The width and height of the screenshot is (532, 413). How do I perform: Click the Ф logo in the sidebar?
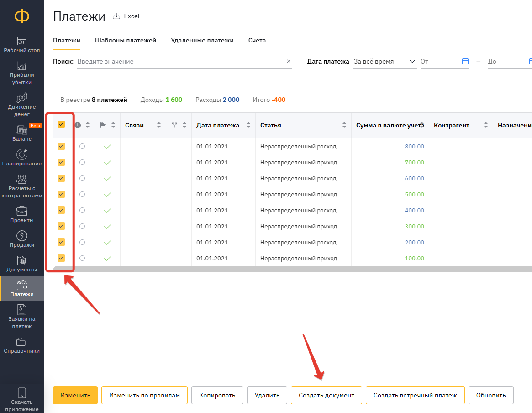point(22,16)
